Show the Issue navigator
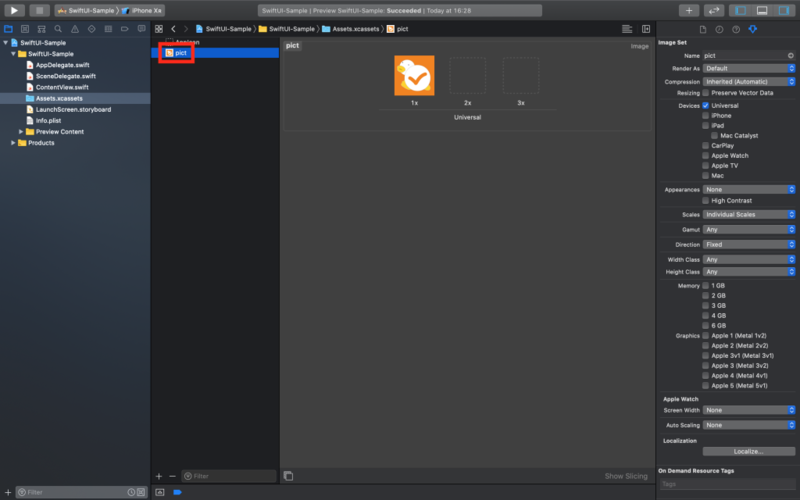The height and width of the screenshot is (500, 800). pyautogui.click(x=75, y=29)
